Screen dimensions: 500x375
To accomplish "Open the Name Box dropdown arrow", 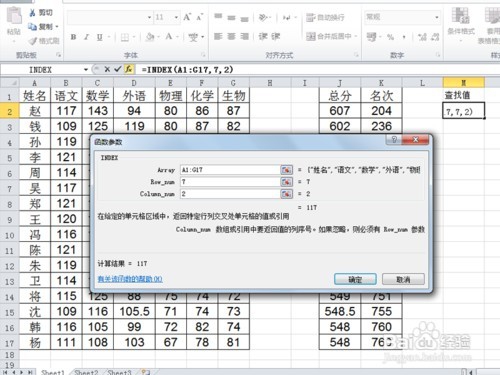I will (x=86, y=70).
